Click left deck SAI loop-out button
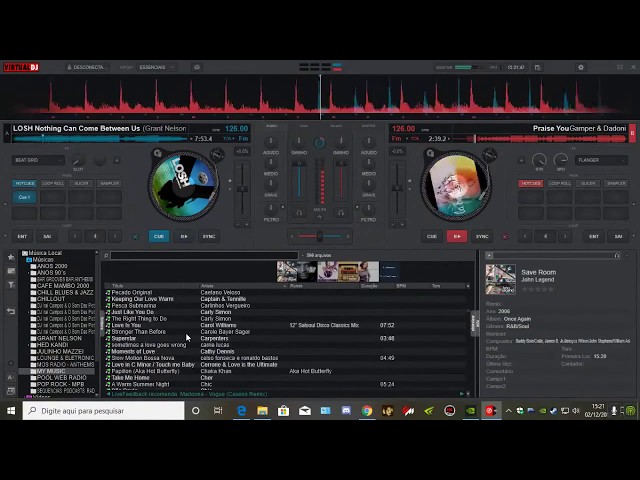The width and height of the screenshot is (640, 480). (x=47, y=236)
